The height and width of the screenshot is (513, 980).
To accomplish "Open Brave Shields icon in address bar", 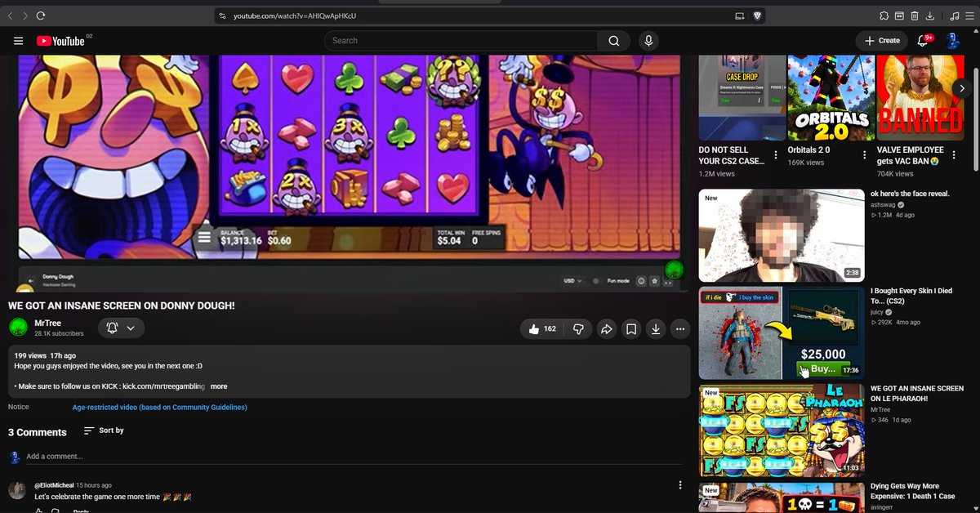I will coord(758,16).
